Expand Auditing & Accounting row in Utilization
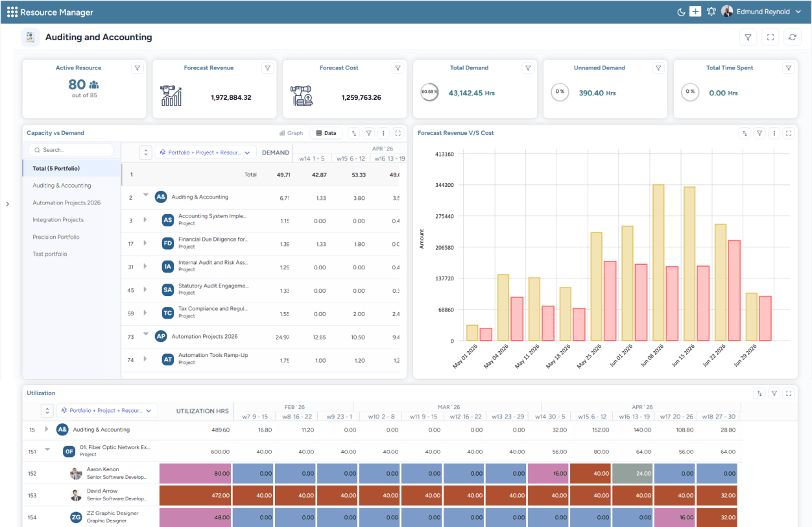This screenshot has height=527, width=812. tap(47, 430)
